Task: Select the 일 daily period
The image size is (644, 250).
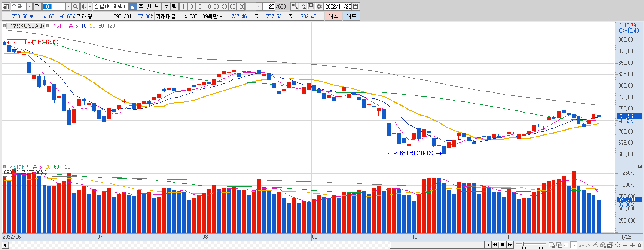Action: click(132, 6)
